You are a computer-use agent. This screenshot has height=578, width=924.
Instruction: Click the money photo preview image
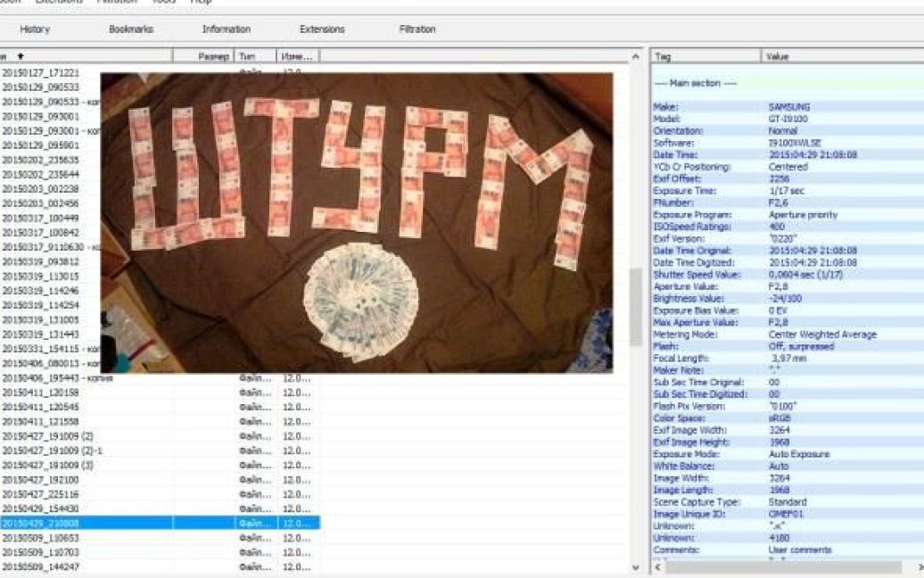coord(357,223)
